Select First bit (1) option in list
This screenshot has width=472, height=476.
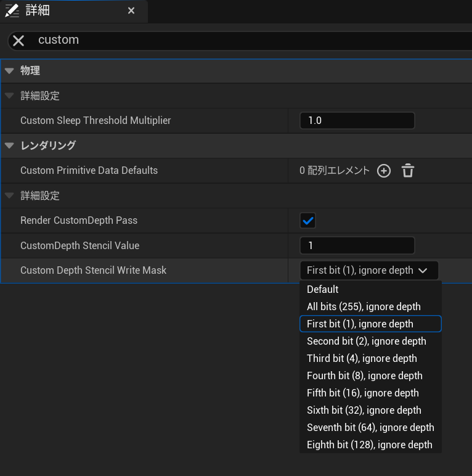pyautogui.click(x=370, y=324)
